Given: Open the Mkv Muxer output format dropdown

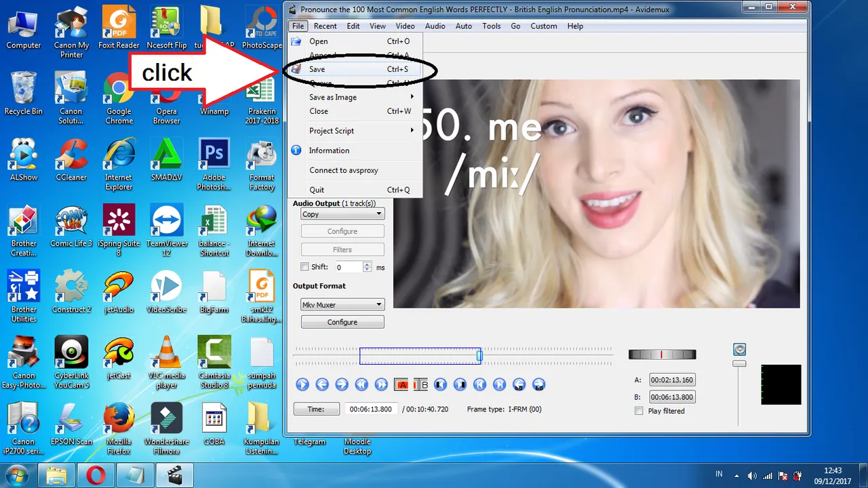Looking at the screenshot, I should coord(342,305).
